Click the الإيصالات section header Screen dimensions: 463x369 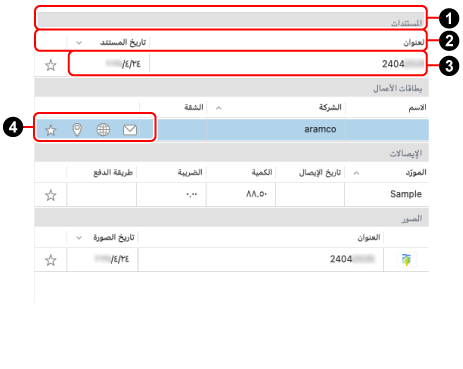coord(232,153)
